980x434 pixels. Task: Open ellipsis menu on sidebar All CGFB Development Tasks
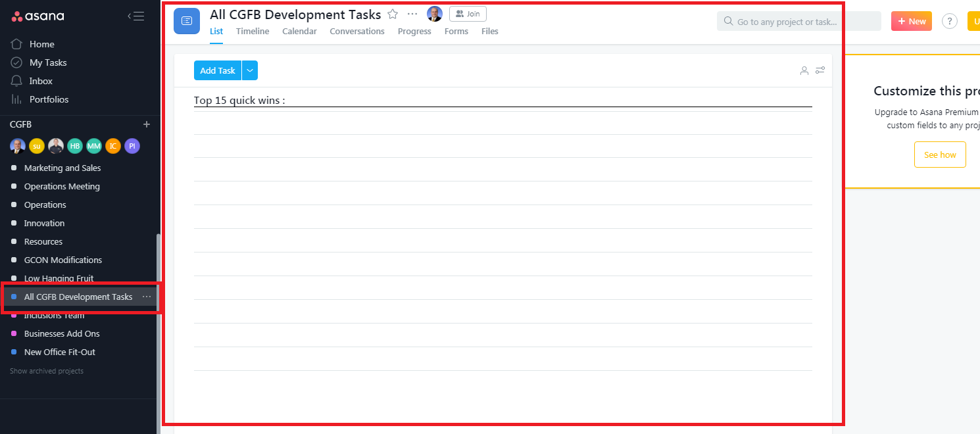pos(147,297)
